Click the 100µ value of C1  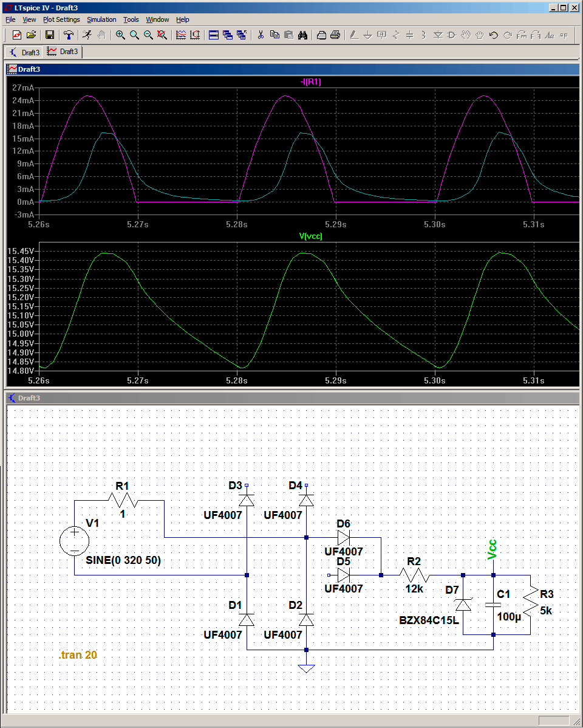[x=509, y=617]
